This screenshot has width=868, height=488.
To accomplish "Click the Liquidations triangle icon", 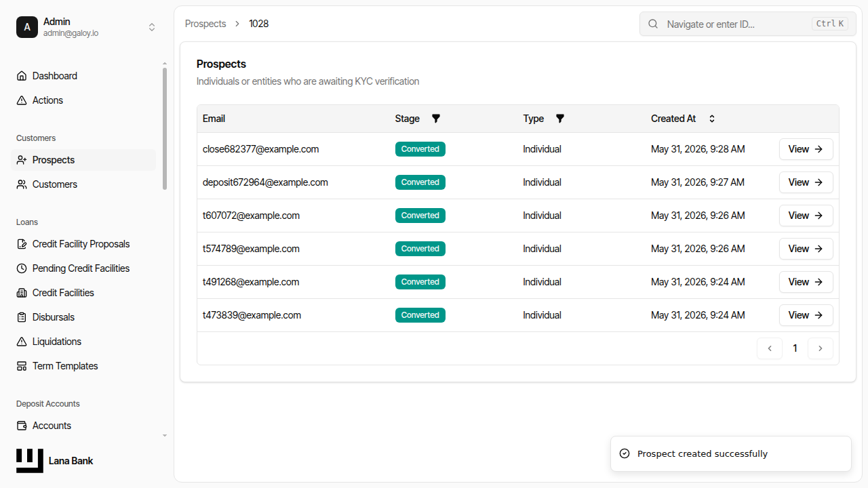I will pyautogui.click(x=22, y=342).
